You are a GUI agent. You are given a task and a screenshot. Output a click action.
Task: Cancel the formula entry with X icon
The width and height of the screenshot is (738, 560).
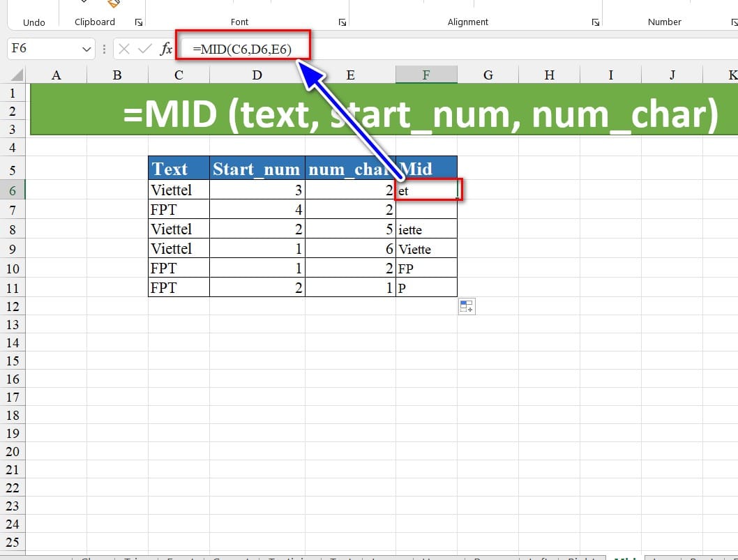click(124, 49)
